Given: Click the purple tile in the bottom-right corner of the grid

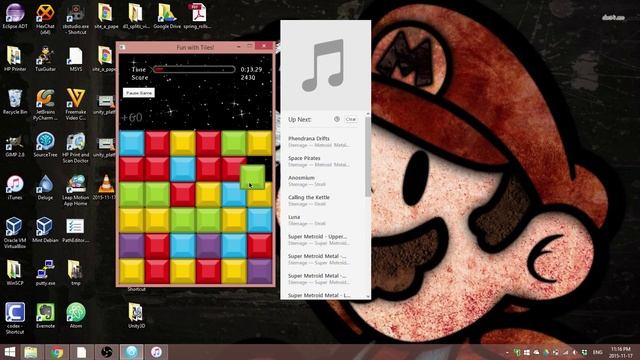Looking at the screenshot, I should coord(260,271).
